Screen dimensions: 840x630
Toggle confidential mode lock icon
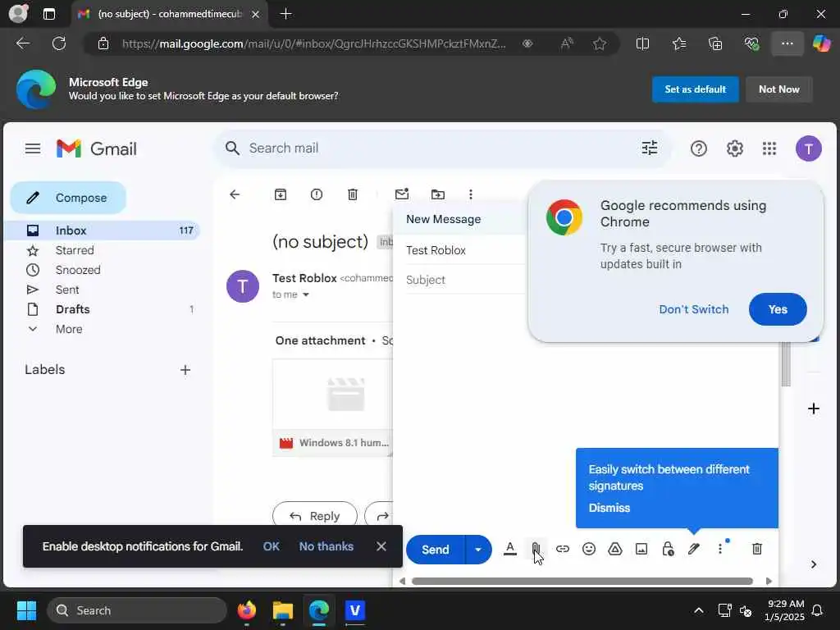[668, 549]
